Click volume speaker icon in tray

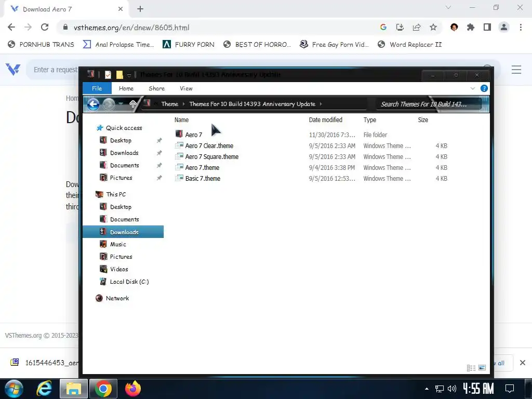(451, 389)
